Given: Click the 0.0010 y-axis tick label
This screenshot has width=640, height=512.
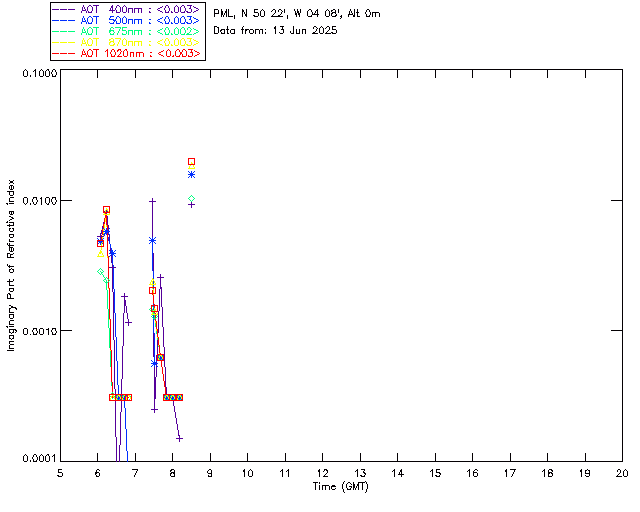Looking at the screenshot, I should pyautogui.click(x=39, y=331).
